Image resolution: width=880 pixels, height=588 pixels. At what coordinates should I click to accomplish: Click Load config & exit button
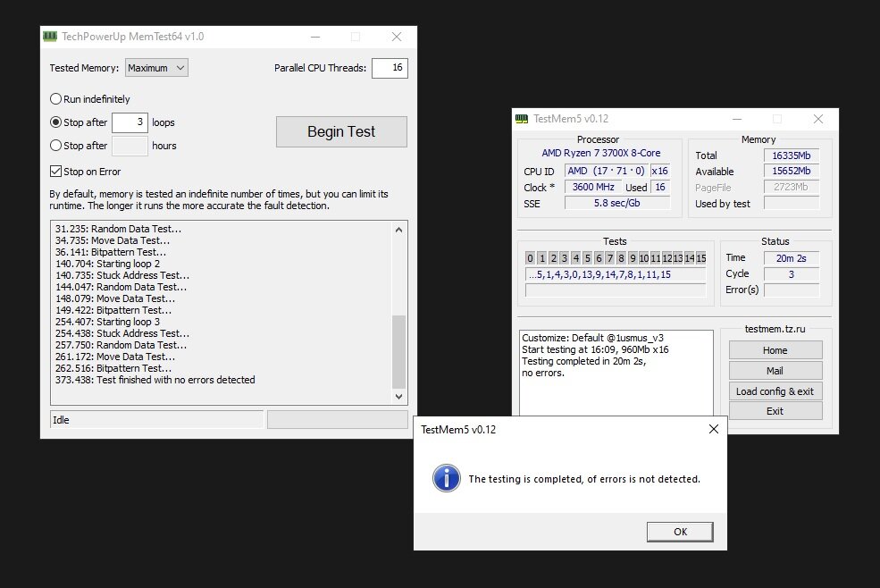click(x=775, y=391)
